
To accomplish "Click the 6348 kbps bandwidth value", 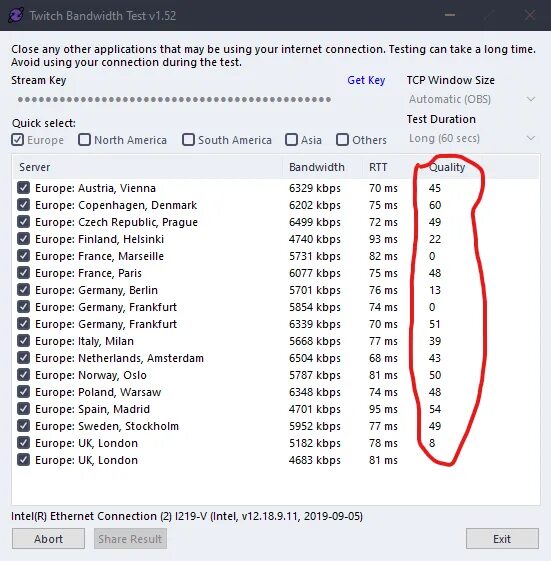I will coord(314,392).
